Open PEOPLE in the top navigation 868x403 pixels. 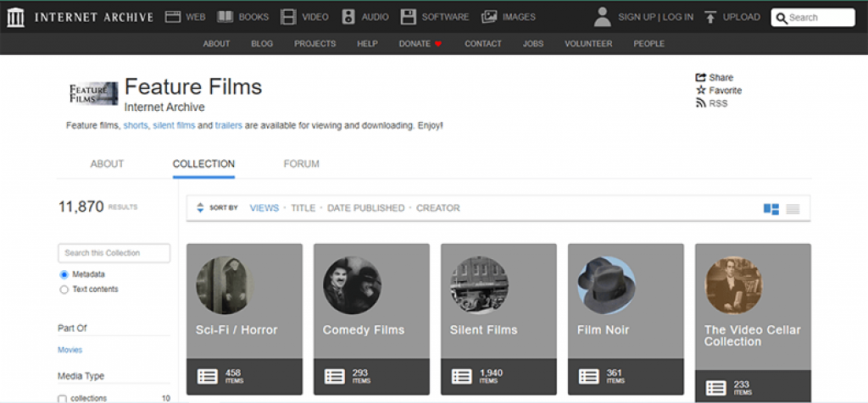648,44
